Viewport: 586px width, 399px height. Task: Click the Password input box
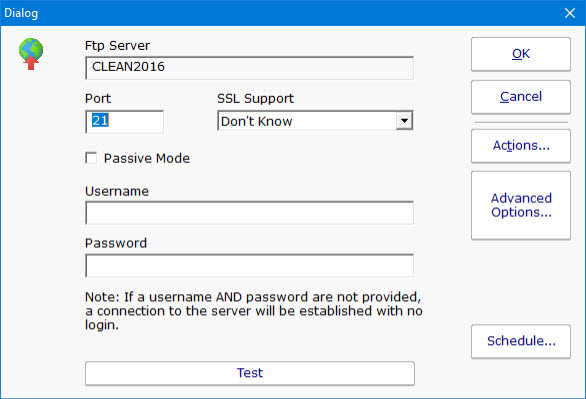tap(249, 266)
